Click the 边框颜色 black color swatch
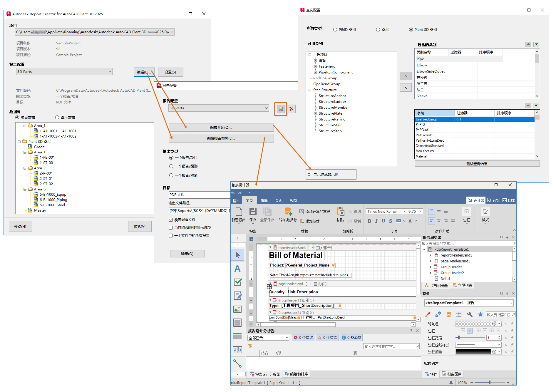Image resolution: width=556 pixels, height=392 pixels. coord(473,352)
